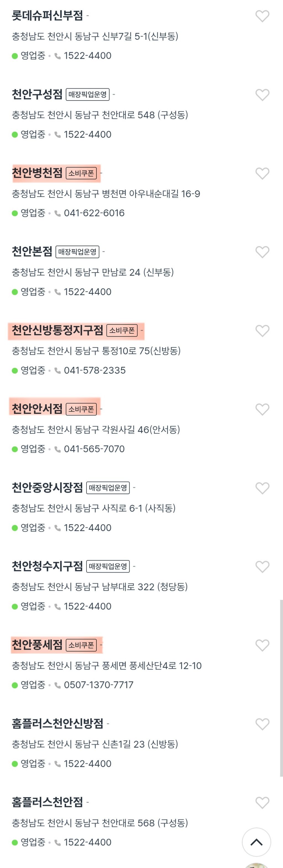Click the dash next to 천안본점 title

click(x=104, y=252)
